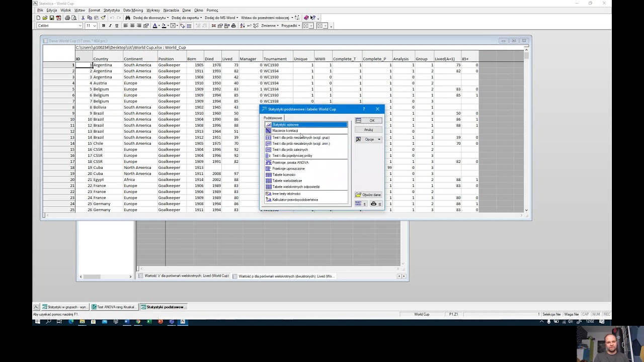Click the font color A swatch

[155, 26]
